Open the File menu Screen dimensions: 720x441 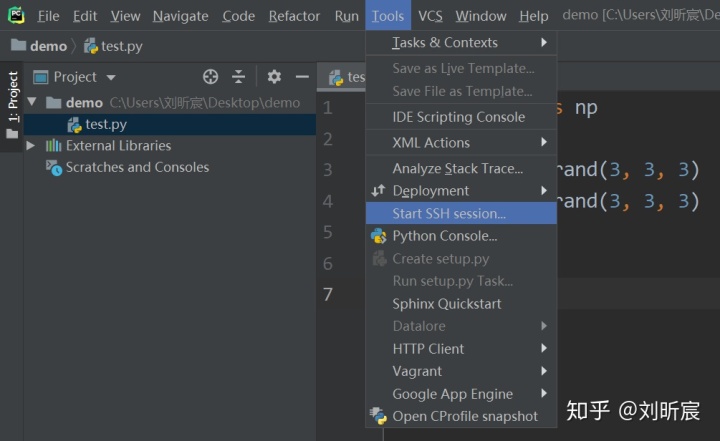[x=48, y=16]
